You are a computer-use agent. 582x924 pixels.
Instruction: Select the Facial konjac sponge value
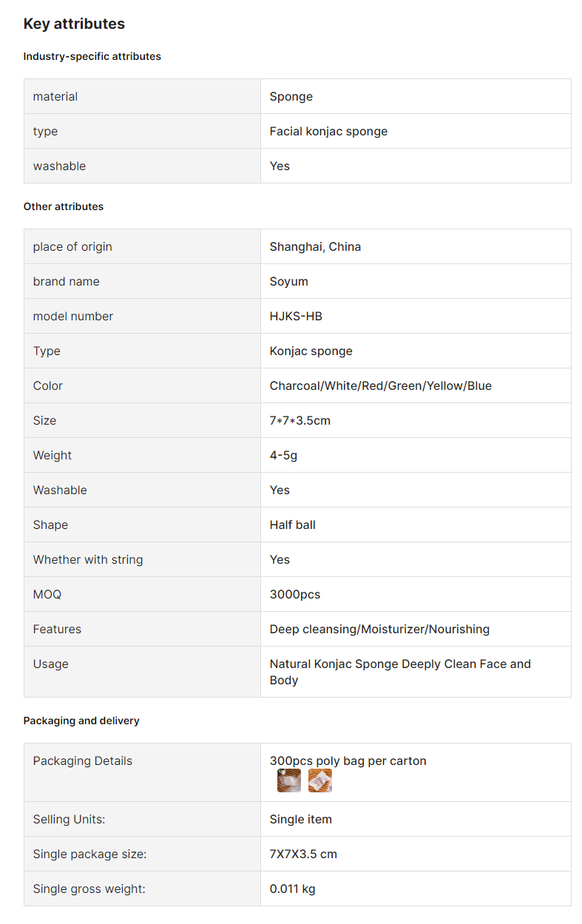click(328, 131)
